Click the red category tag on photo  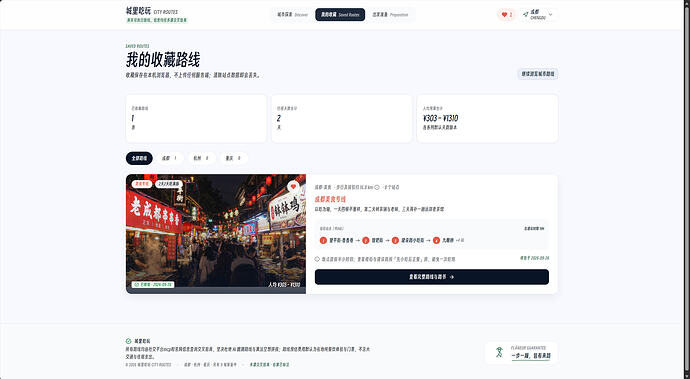tap(142, 184)
